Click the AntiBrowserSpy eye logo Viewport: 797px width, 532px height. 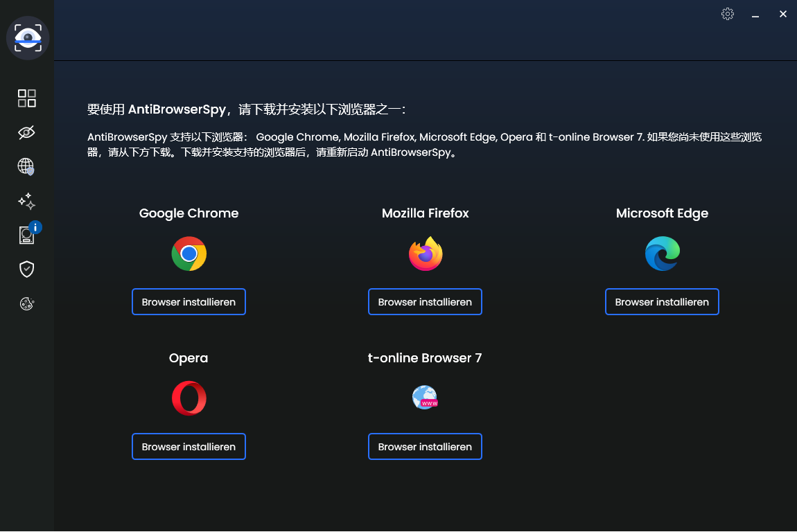point(28,38)
